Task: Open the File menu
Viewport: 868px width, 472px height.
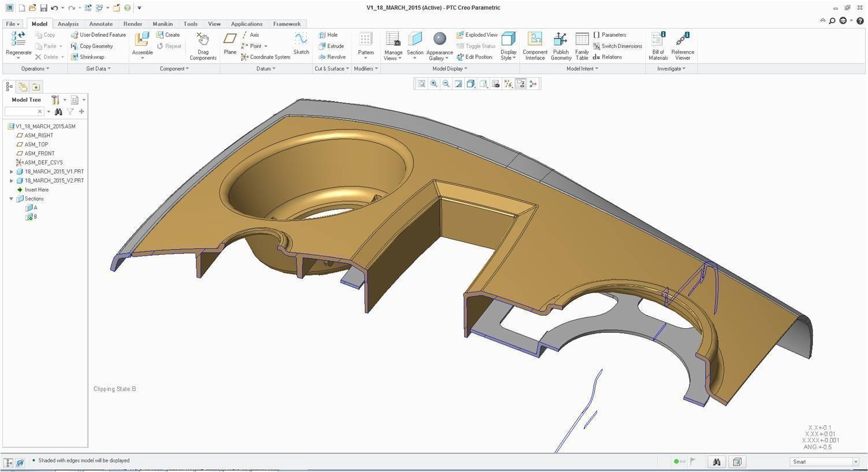Action: [13, 24]
